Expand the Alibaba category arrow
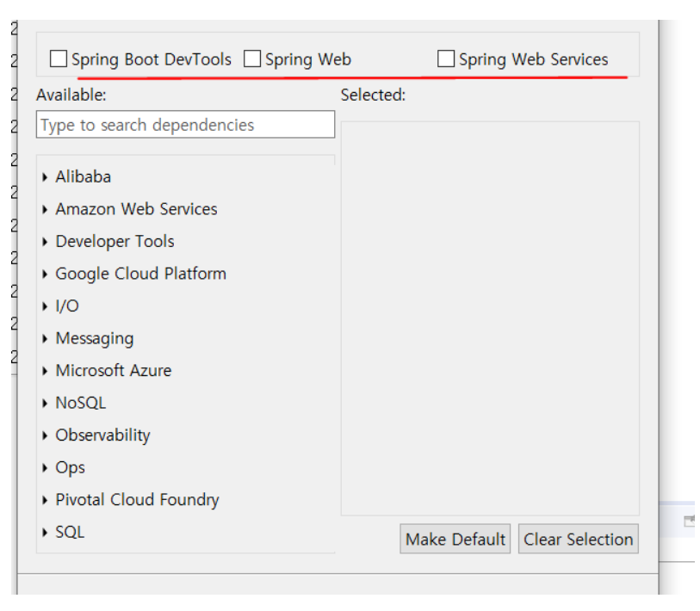 (x=45, y=177)
